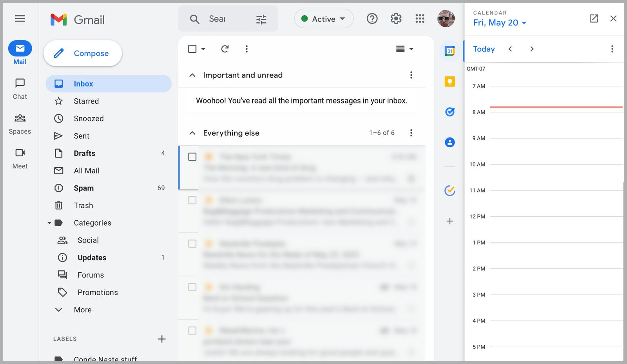The width and height of the screenshot is (627, 364).
Task: Open the account profile picture
Action: (446, 18)
